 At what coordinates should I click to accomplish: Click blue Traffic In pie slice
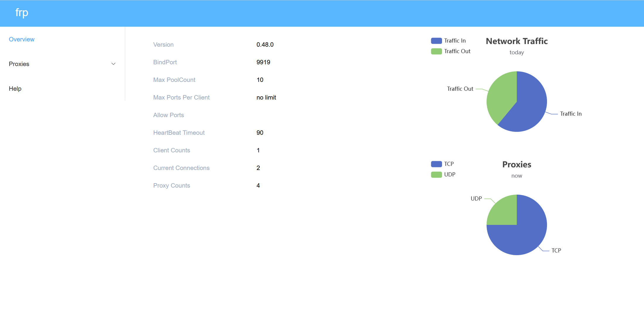(x=531, y=109)
